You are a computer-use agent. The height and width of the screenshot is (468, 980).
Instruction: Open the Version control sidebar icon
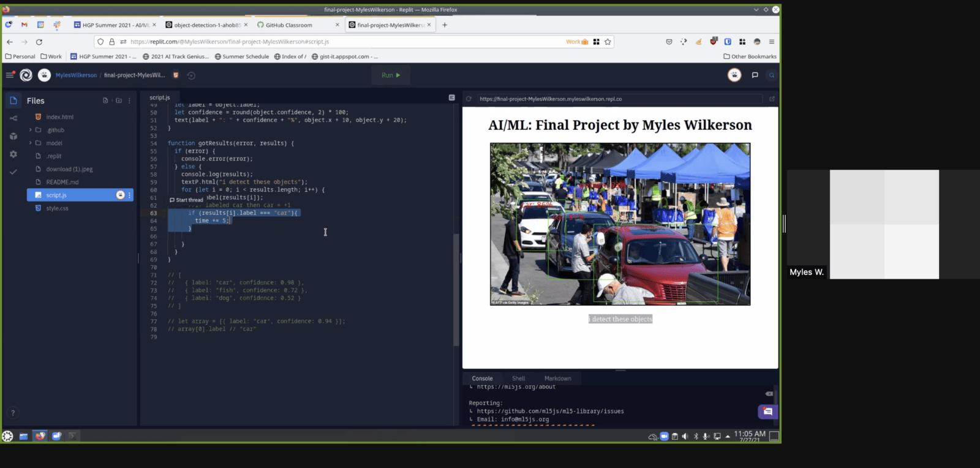tap(13, 118)
